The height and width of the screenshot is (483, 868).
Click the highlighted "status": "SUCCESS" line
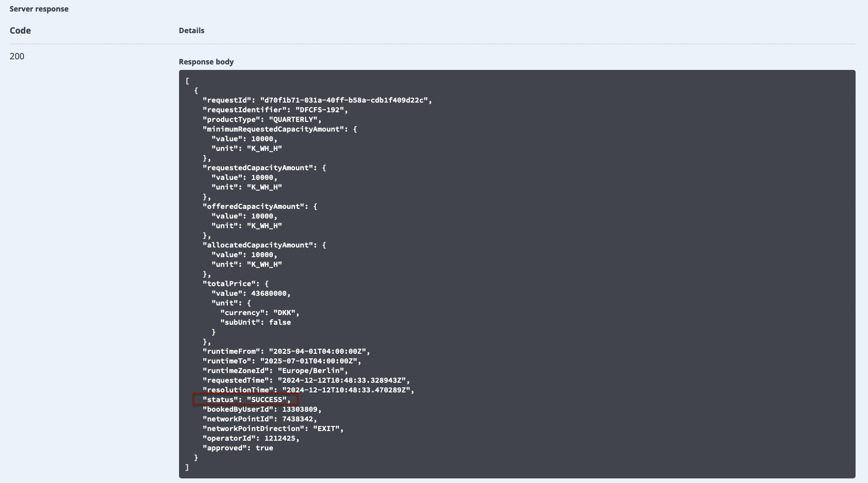246,399
